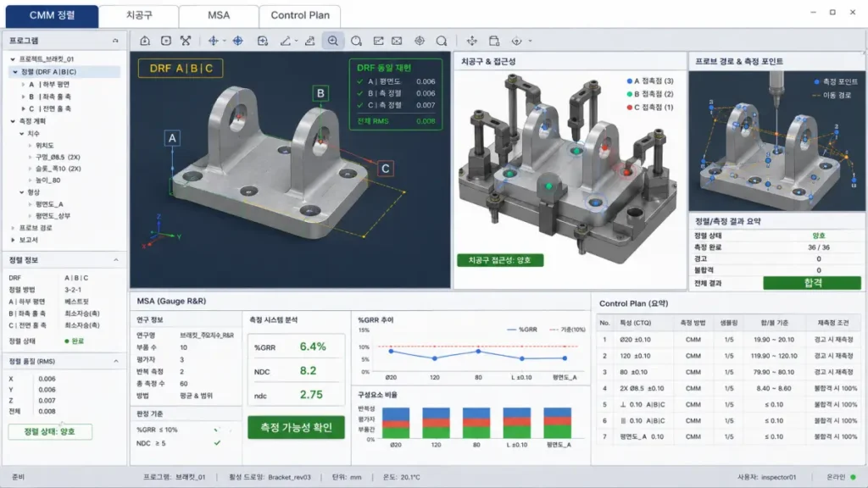Select the four-arrow pan tool
Screen dimensions: 868x488
pyautogui.click(x=472, y=41)
